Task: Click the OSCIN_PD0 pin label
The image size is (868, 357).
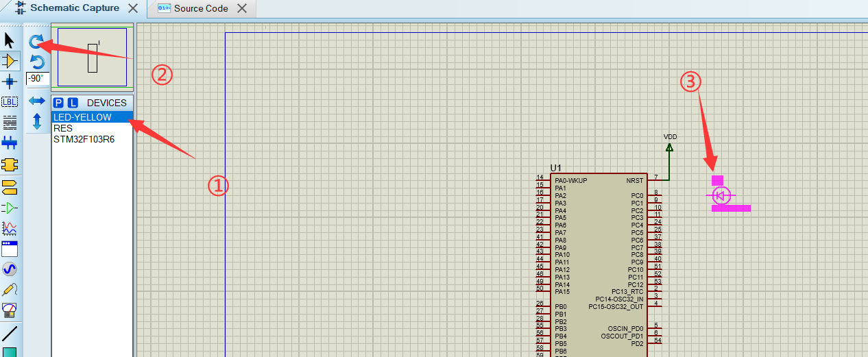Action: pyautogui.click(x=625, y=329)
